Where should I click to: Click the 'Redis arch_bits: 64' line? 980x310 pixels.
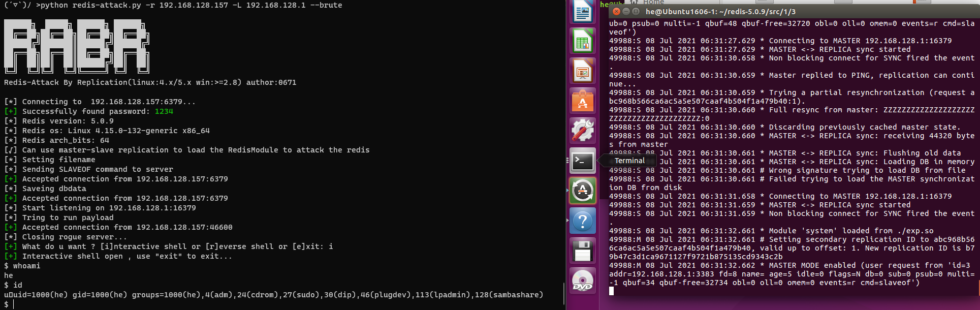click(57, 140)
